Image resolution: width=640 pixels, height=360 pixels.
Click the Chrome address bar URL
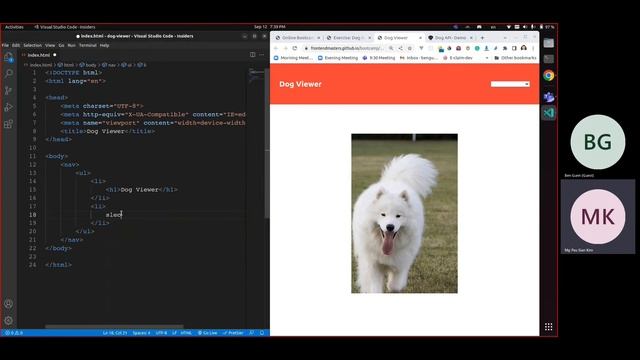[x=347, y=48]
